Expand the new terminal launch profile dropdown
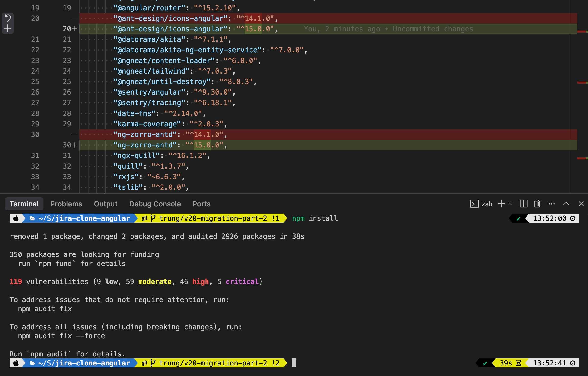 (x=511, y=204)
